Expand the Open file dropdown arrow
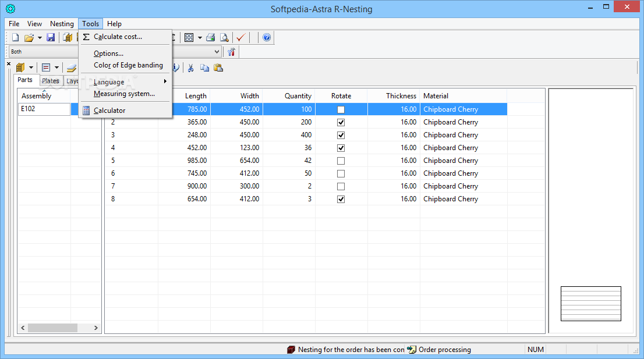Image resolution: width=644 pixels, height=359 pixels. click(40, 38)
